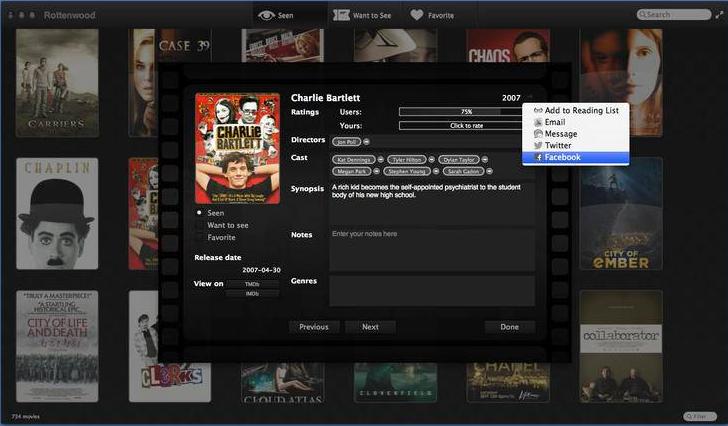Remove Kat Dennings with the minus icon
The image size is (728, 426).
(x=381, y=159)
